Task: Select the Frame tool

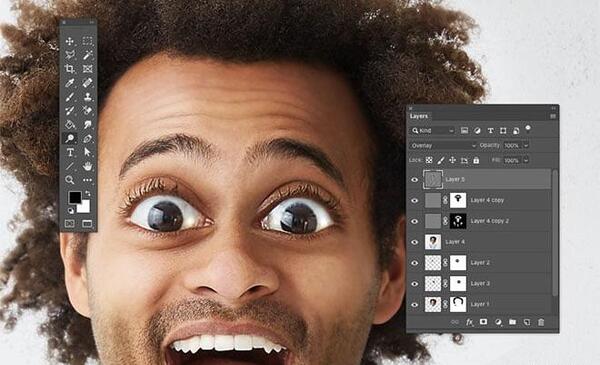Action: (x=87, y=69)
